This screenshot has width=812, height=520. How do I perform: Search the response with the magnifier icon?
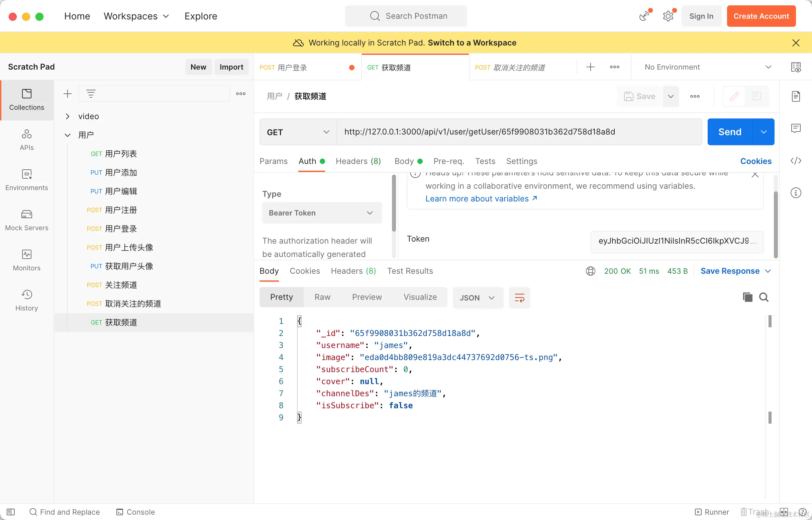click(x=764, y=297)
